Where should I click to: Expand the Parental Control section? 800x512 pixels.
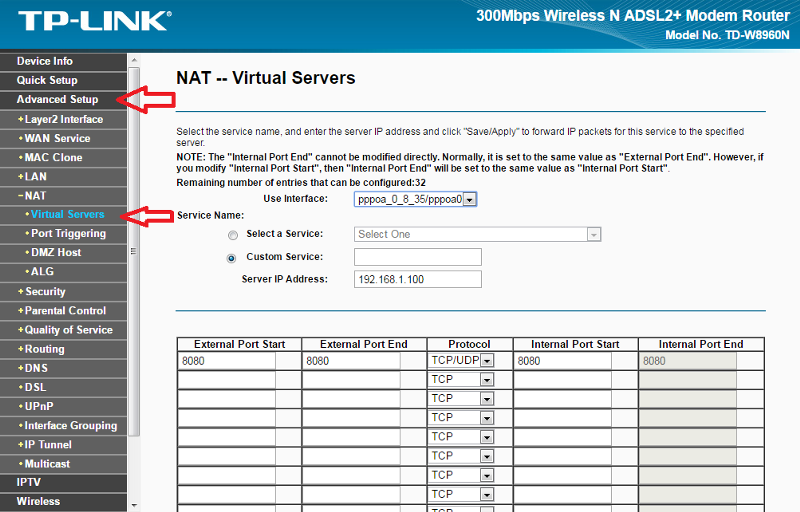point(65,311)
